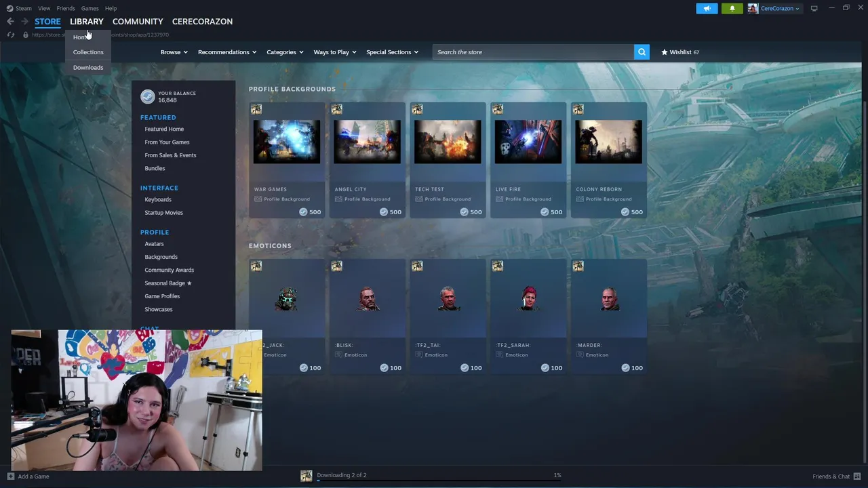Open Seasonal Badge section
The height and width of the screenshot is (488, 868).
167,283
